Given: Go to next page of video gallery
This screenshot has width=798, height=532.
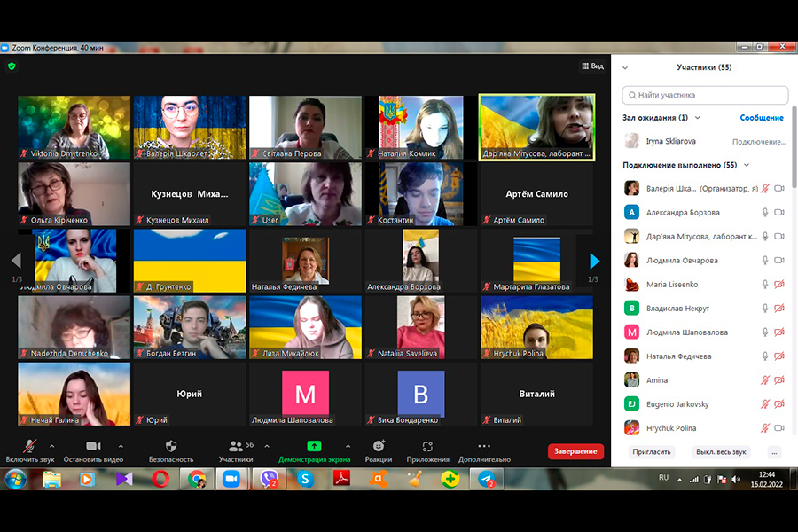Looking at the screenshot, I should click(x=594, y=261).
